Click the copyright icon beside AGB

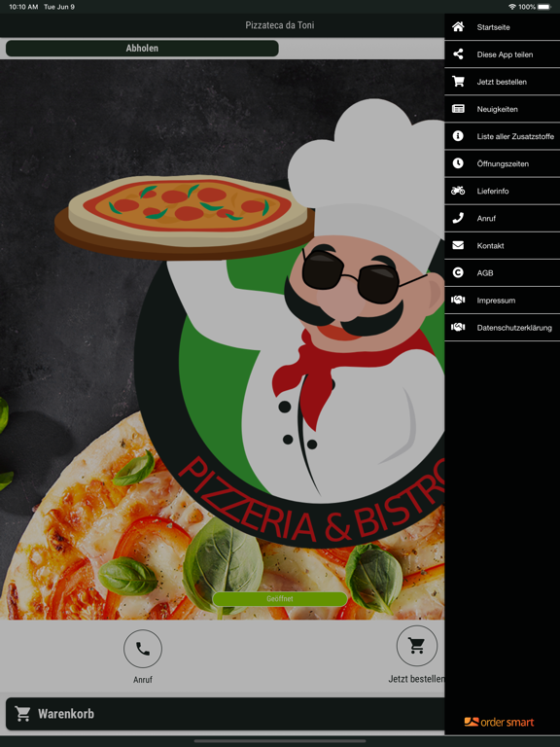point(458,272)
